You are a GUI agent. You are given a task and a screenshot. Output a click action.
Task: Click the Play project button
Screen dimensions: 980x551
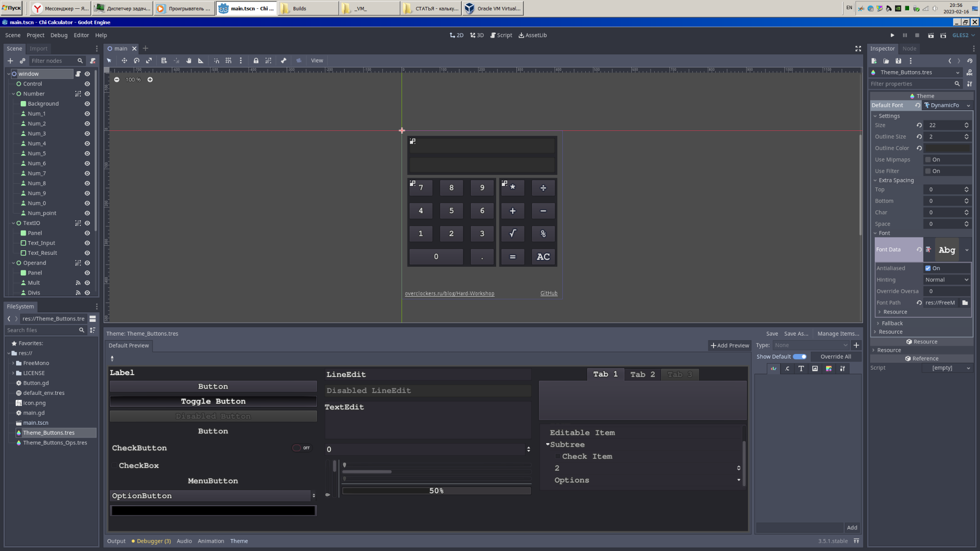(892, 35)
